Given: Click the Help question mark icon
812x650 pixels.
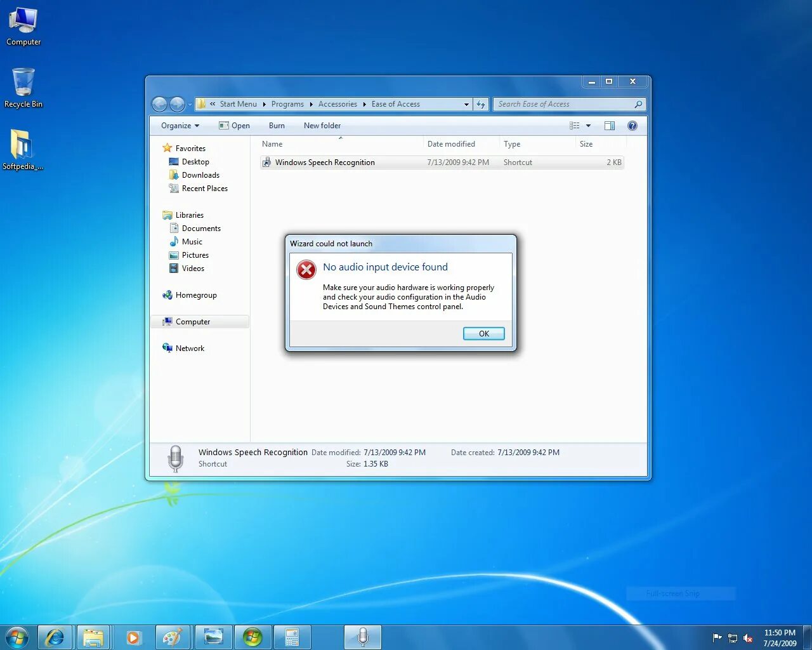Looking at the screenshot, I should 632,126.
